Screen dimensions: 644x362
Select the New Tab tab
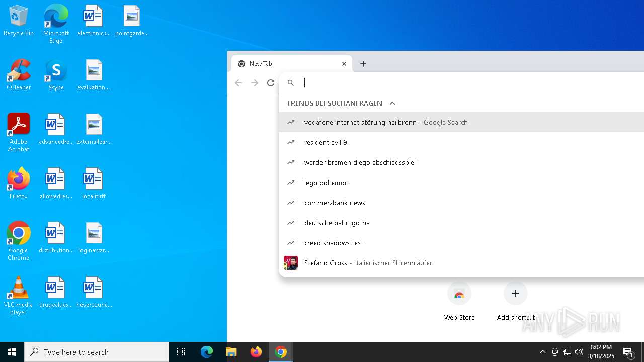pos(292,64)
